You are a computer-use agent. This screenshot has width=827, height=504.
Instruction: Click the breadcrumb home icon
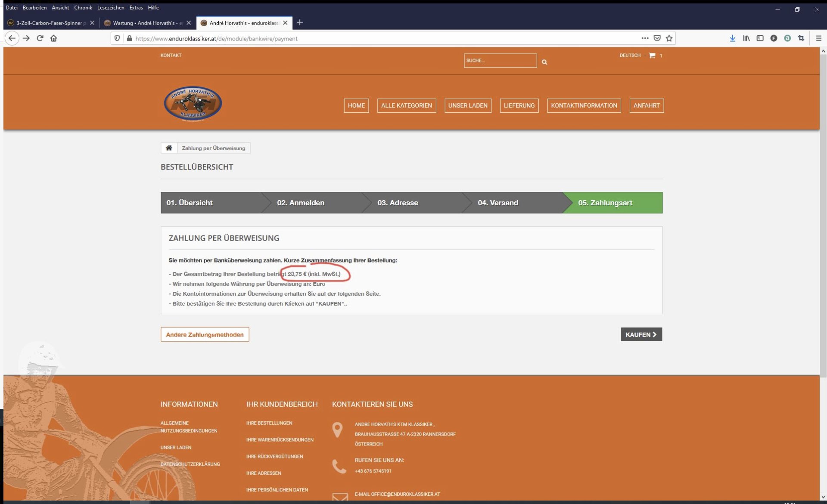[x=169, y=148]
